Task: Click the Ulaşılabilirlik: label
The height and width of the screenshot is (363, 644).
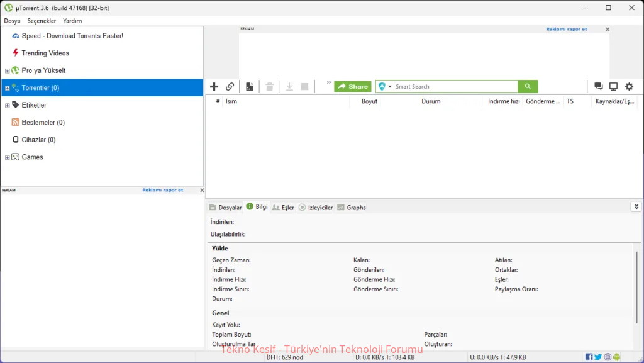Action: [x=228, y=234]
